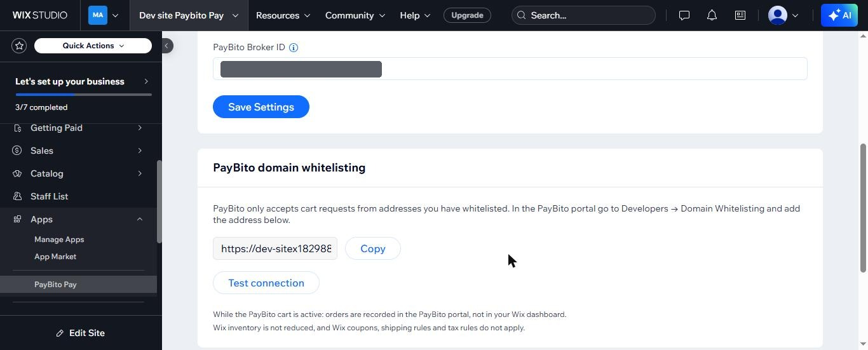The width and height of the screenshot is (868, 350).
Task: Click into the PayBito Broker ID field
Action: [510, 69]
